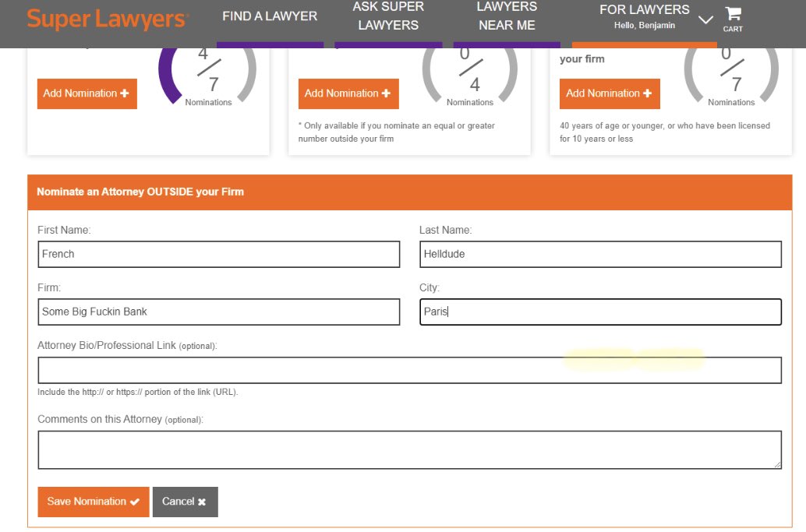Open the Lawyers Near Me menu
The height and width of the screenshot is (532, 806).
[507, 16]
